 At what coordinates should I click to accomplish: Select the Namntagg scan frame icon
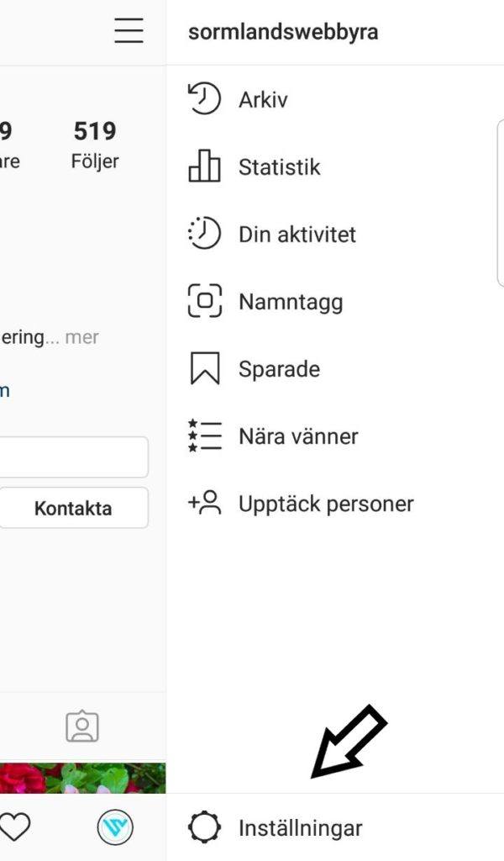click(x=204, y=301)
